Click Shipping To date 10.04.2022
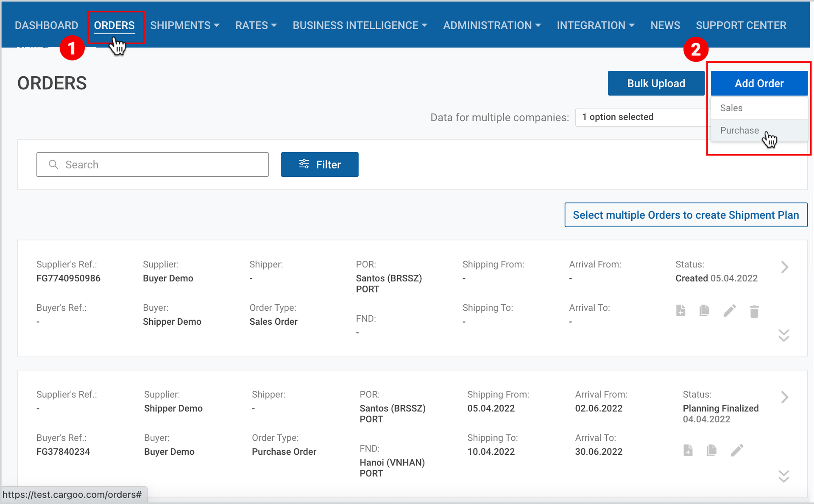 pyautogui.click(x=491, y=452)
